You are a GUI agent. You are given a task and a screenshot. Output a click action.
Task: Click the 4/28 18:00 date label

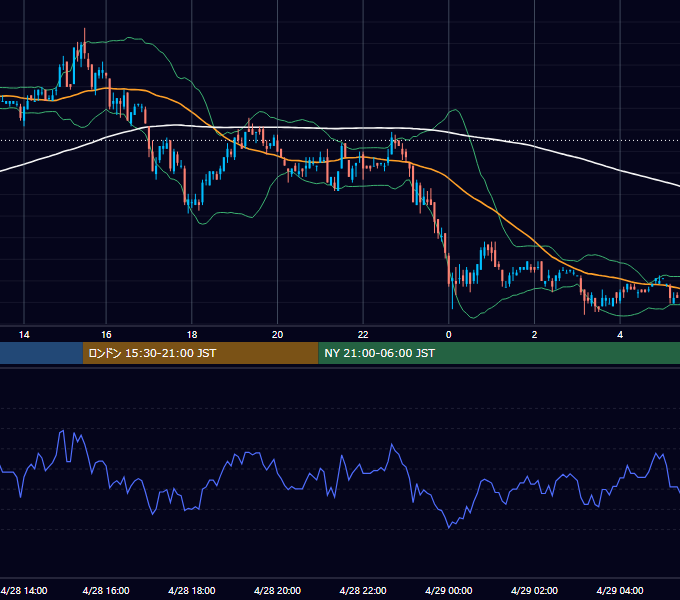pyautogui.click(x=192, y=590)
